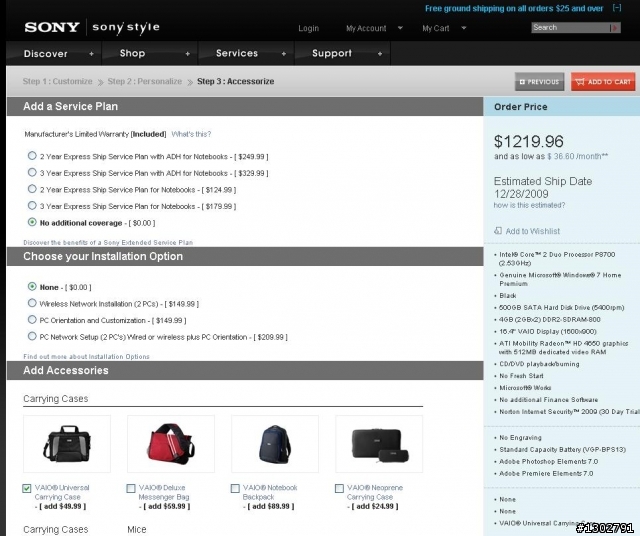Click the Norton Internet Security 2009 spec line

[x=569, y=411]
